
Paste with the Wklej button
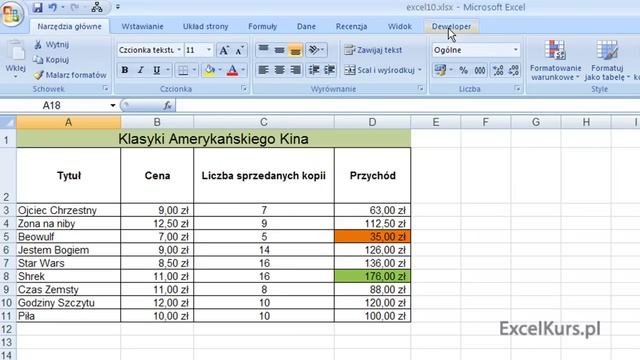tap(16, 59)
